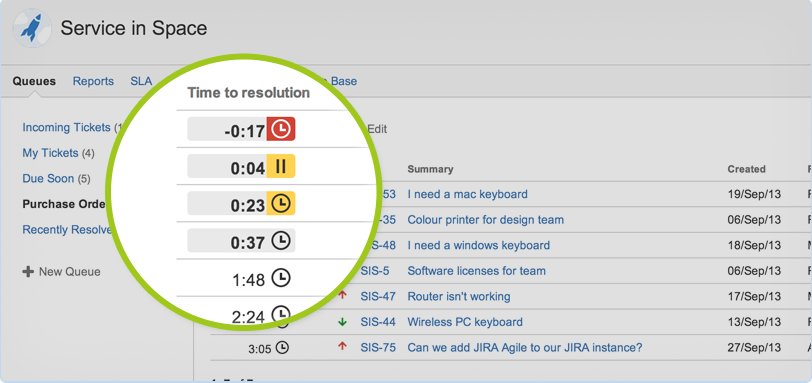The height and width of the screenshot is (383, 812).
Task: Open the Reports tab
Action: pos(93,81)
